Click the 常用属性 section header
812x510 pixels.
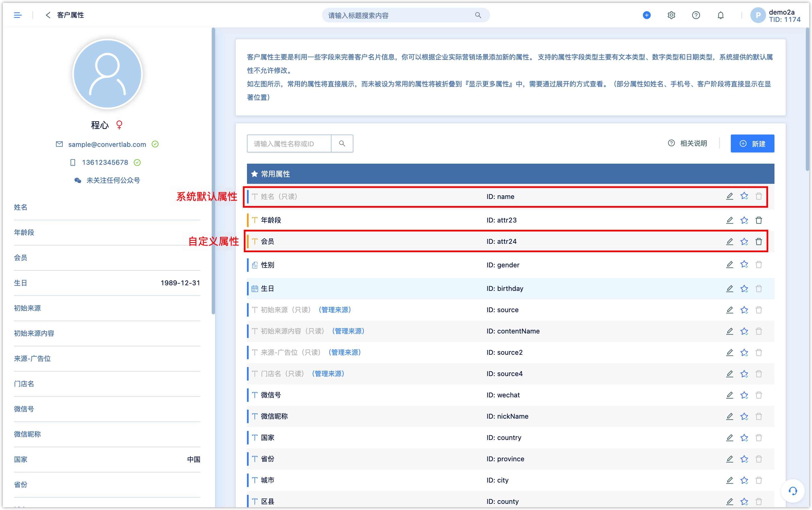tap(510, 174)
